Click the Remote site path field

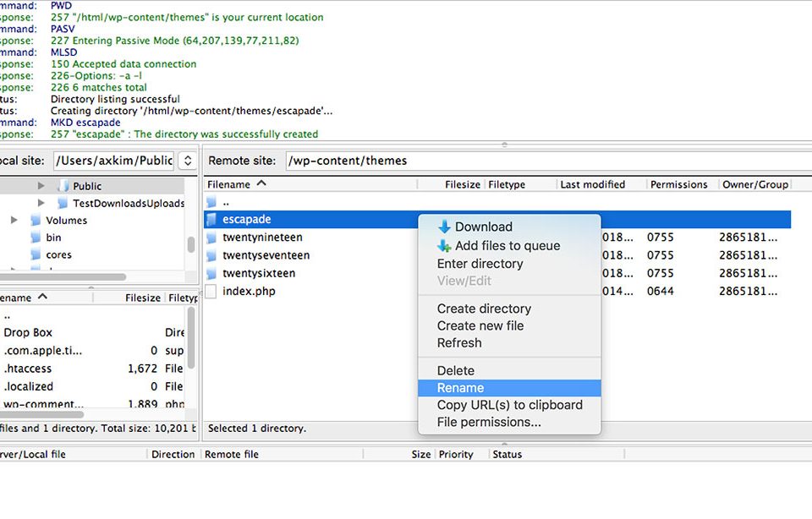point(541,161)
